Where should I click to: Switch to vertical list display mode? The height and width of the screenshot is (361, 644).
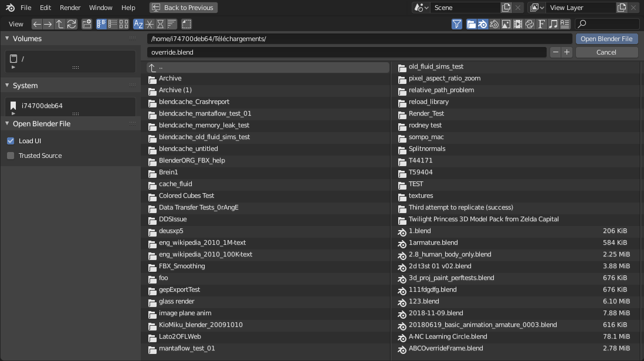click(101, 24)
